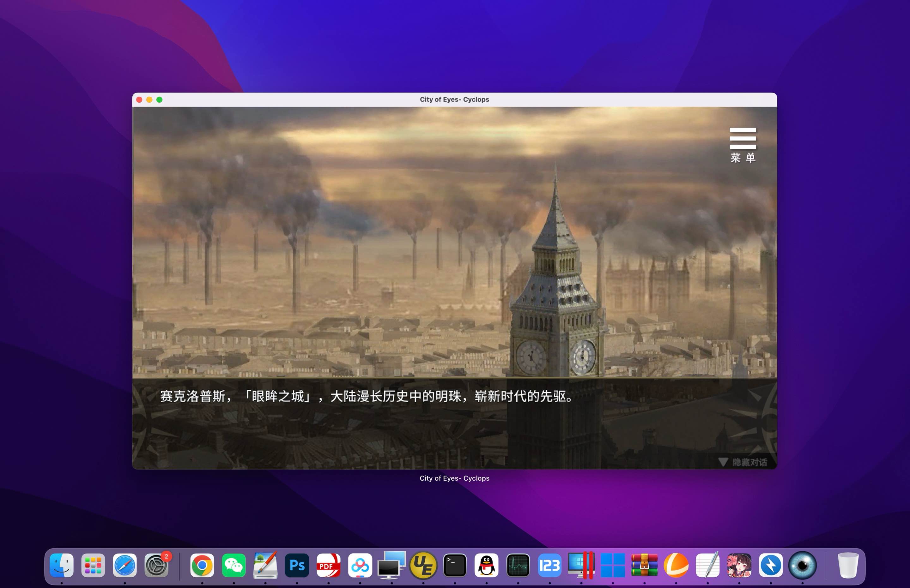Open the blue 123 app in dock
Screen dimensions: 910x588
click(x=550, y=565)
